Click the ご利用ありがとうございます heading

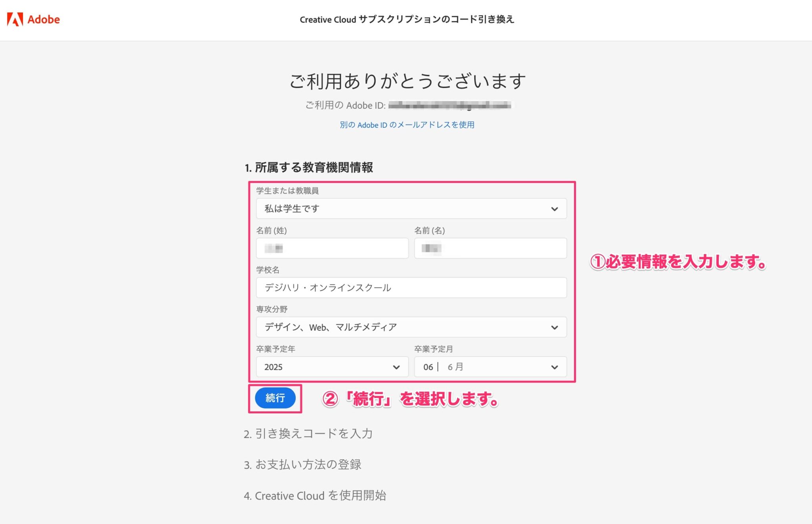[x=407, y=81]
